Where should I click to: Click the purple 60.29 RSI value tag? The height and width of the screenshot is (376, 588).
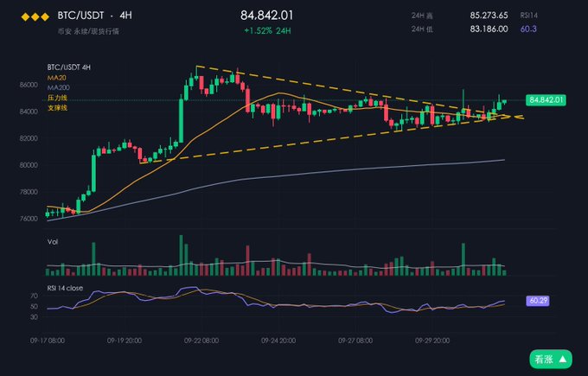tap(538, 301)
